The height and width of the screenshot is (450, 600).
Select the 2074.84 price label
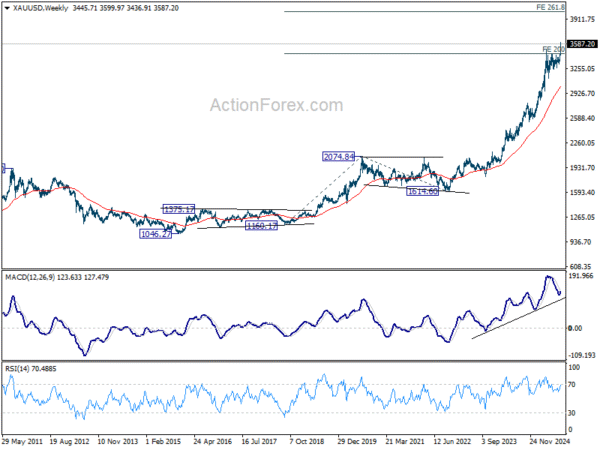(x=339, y=157)
